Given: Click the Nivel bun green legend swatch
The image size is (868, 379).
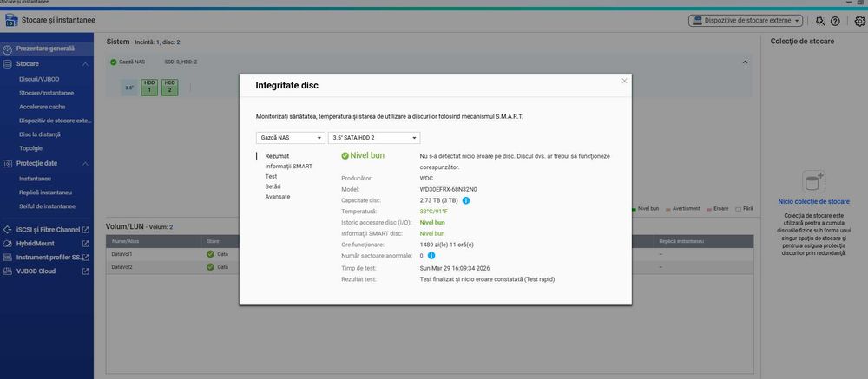Looking at the screenshot, I should point(635,209).
